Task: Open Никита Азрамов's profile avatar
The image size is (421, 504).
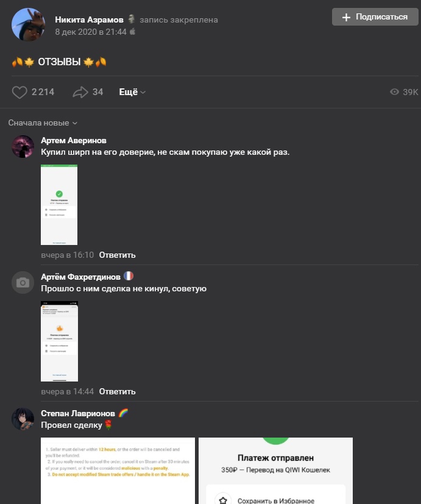Action: [28, 24]
